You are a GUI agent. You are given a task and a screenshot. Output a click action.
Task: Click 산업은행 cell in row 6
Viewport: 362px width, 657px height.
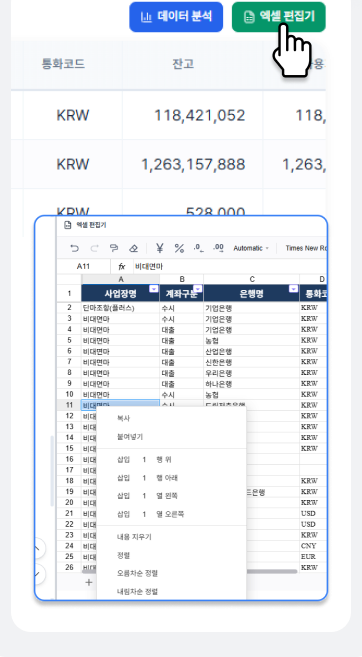tap(251, 351)
